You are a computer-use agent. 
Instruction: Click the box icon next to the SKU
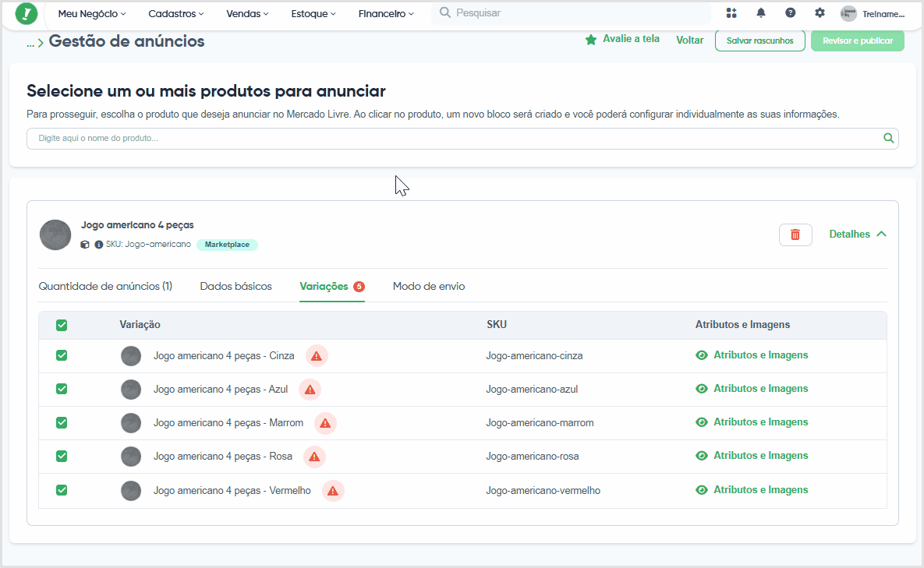click(85, 245)
